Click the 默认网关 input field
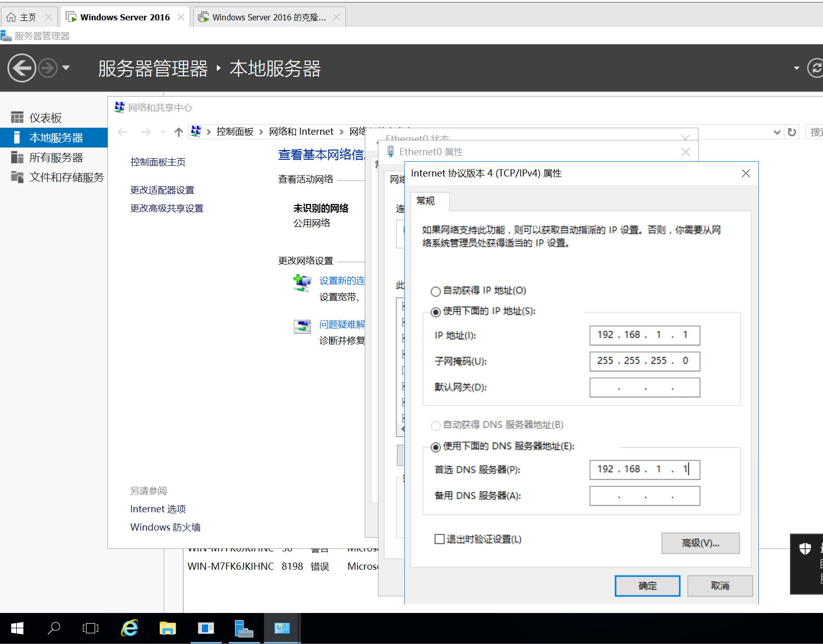The width and height of the screenshot is (823, 644). click(644, 387)
